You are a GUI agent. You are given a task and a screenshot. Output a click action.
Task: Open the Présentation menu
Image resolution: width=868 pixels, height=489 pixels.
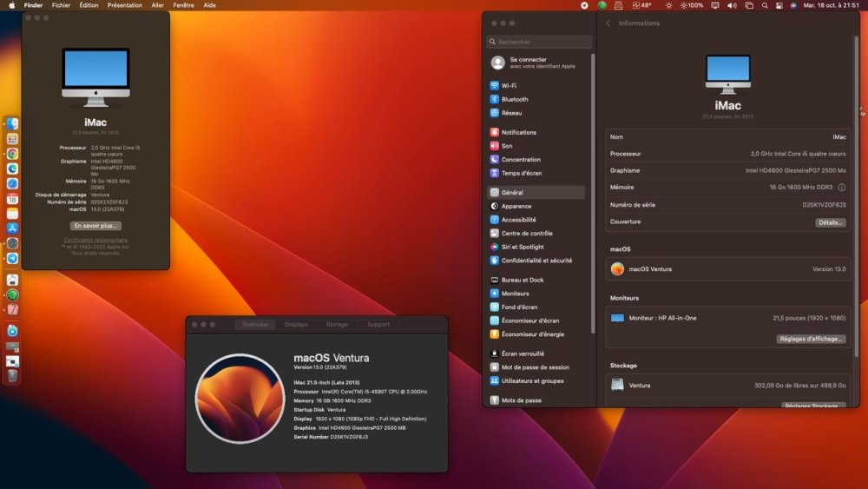[124, 5]
